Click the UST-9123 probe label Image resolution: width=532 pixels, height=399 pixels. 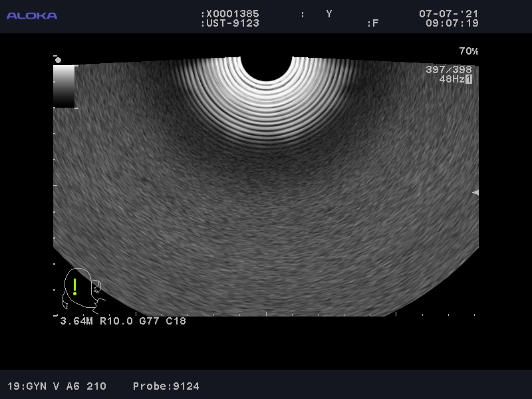click(x=232, y=23)
